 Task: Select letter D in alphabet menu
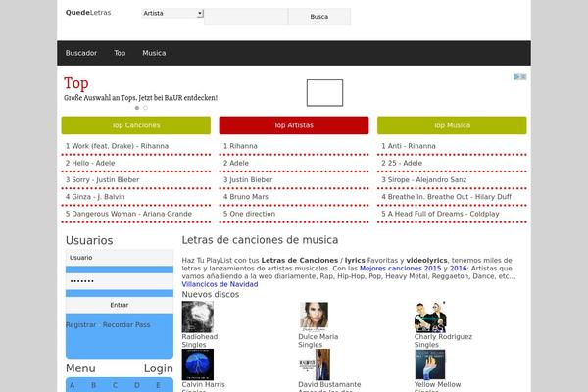point(137,385)
